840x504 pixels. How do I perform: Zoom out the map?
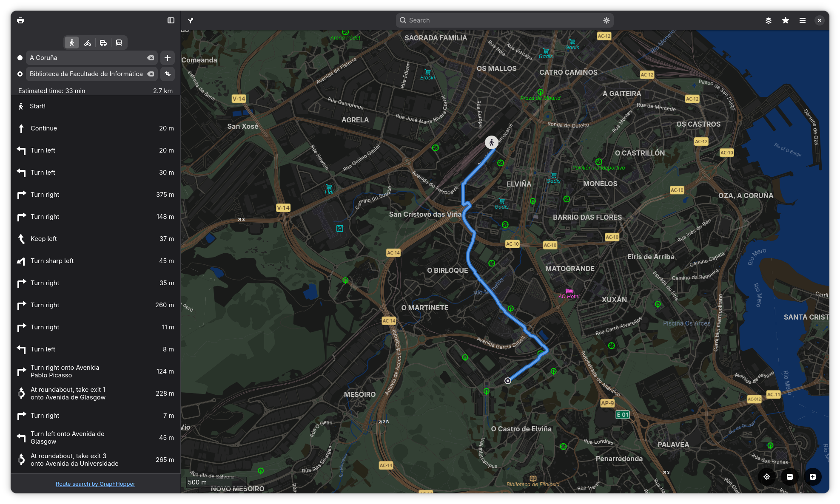pos(790,477)
